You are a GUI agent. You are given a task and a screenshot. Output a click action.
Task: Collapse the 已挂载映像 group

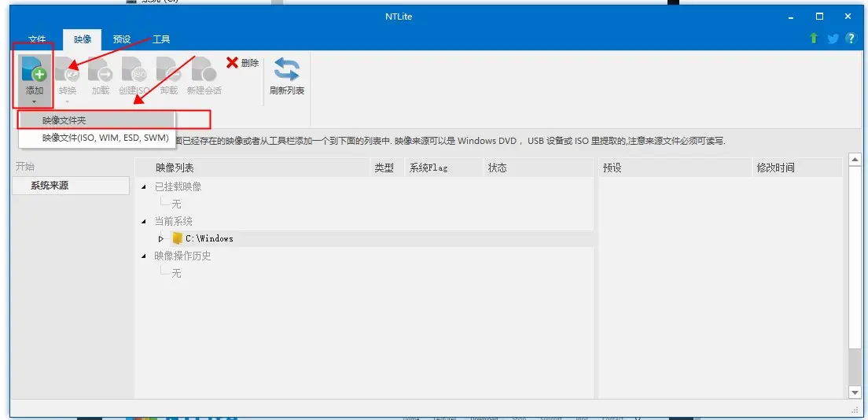coord(144,187)
